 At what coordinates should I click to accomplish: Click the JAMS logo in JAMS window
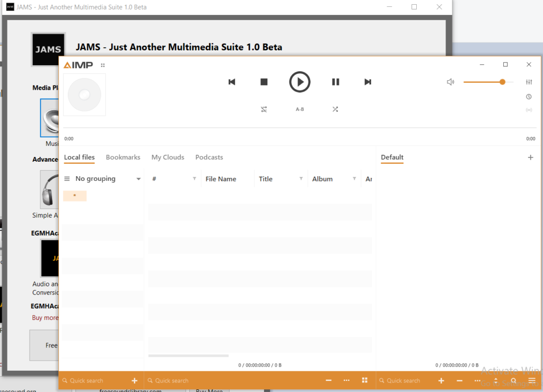pyautogui.click(x=48, y=49)
